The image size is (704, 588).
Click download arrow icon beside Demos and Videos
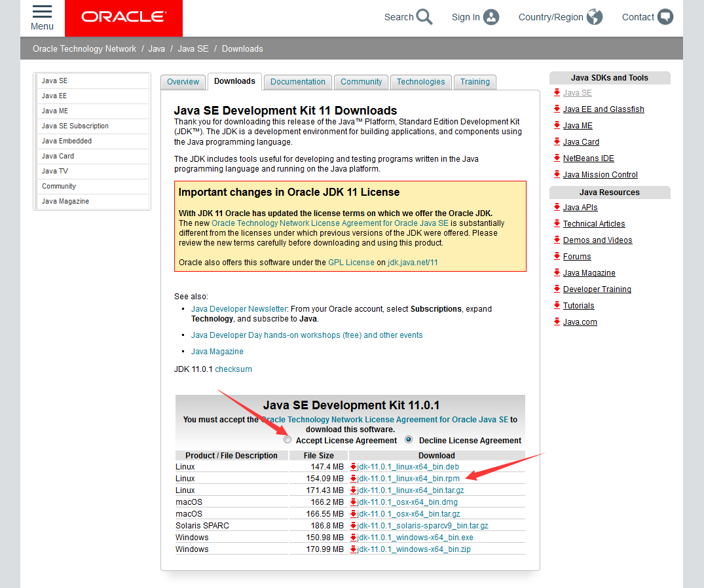coord(557,240)
